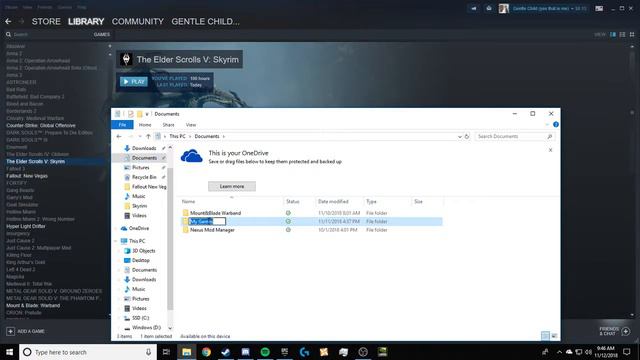Click the Steam back arrow
Screen dimensions: 640x360
click(8, 21)
